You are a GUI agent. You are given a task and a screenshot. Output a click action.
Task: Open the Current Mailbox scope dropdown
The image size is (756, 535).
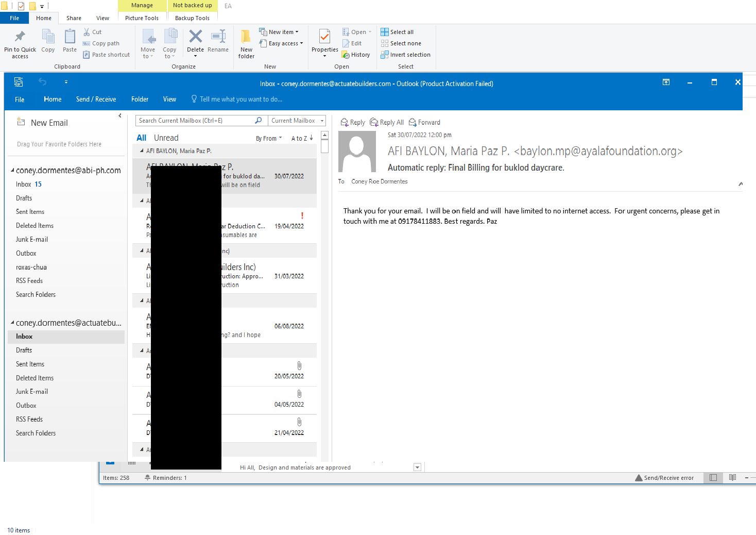[x=297, y=121]
